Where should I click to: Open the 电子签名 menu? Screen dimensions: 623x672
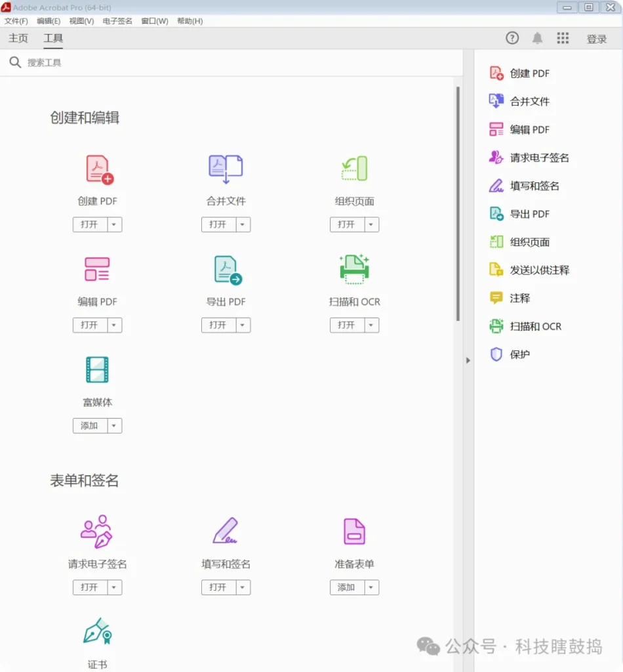point(117,21)
